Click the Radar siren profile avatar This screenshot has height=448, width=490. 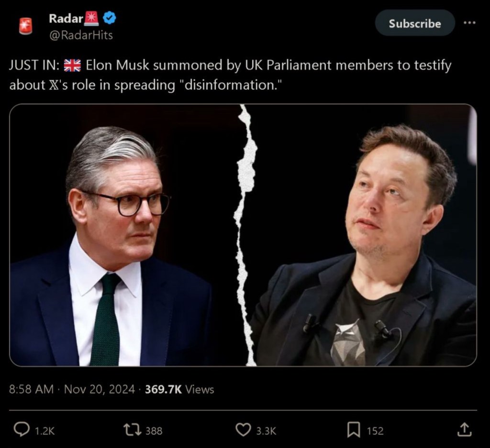(x=25, y=26)
